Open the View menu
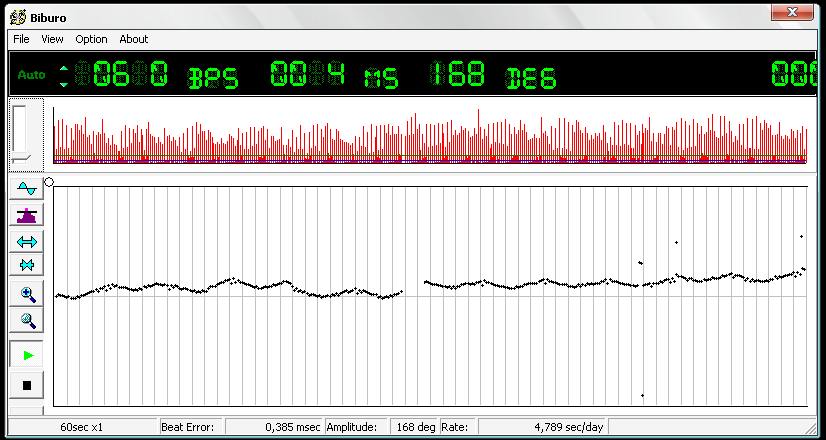This screenshot has width=826, height=440. point(52,39)
